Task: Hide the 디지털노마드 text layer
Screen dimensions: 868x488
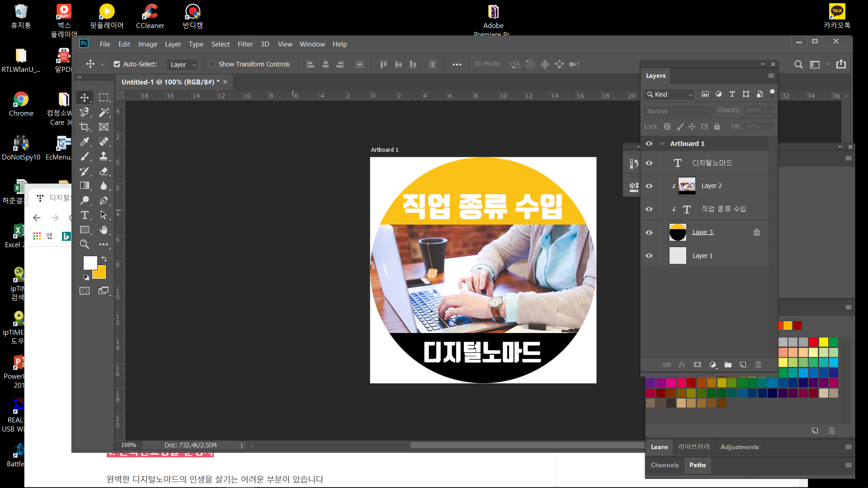Action: tap(649, 163)
